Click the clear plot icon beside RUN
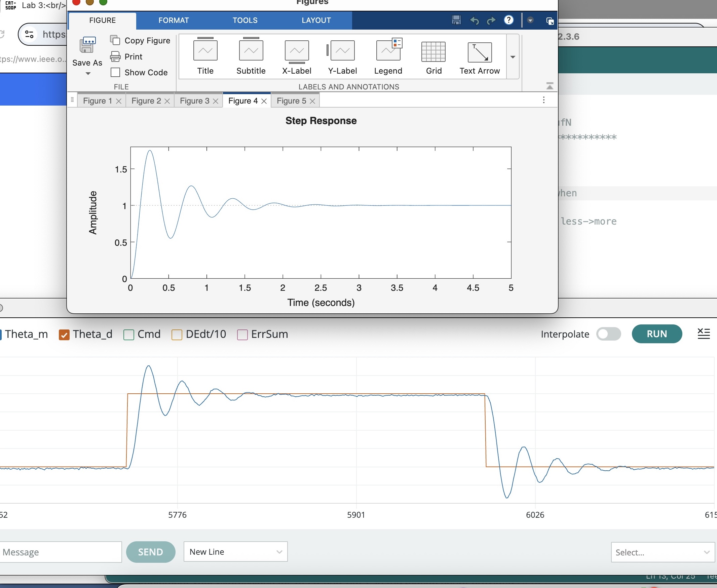 click(704, 334)
